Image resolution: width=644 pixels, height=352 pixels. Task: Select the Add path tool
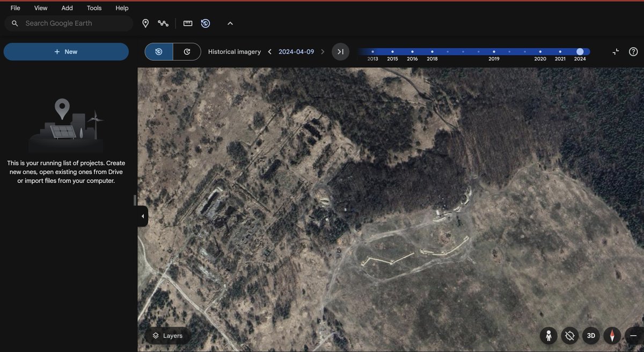tap(164, 23)
